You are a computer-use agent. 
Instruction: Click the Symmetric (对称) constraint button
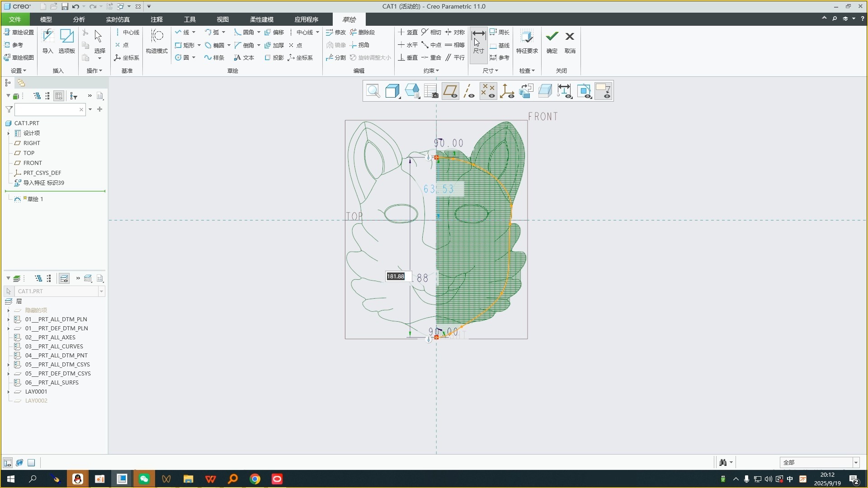(x=455, y=33)
